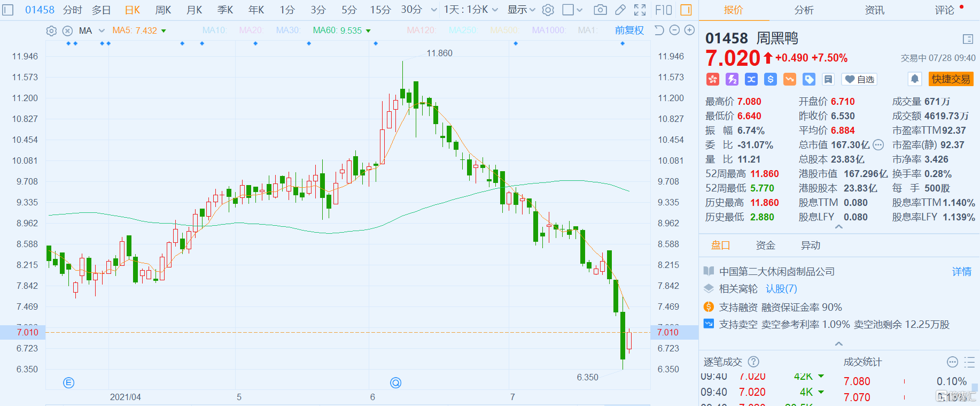The width and height of the screenshot is (980, 406).
Task: Open the 详情 company details link
Action: [x=961, y=272]
